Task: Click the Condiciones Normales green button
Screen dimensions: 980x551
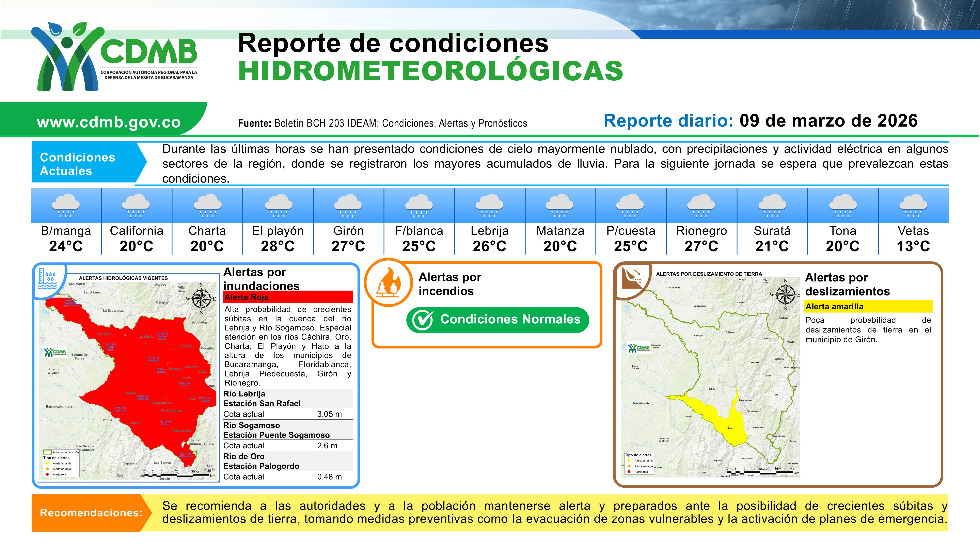Action: 498,320
